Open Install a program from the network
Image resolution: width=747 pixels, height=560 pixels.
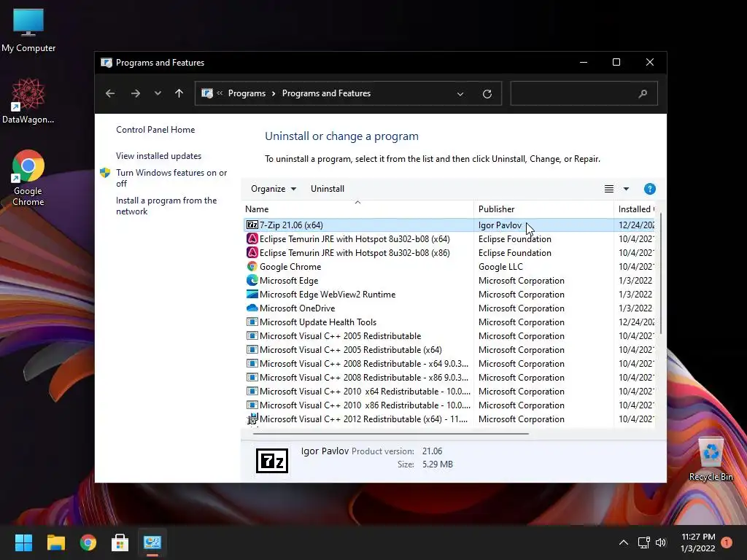166,206
